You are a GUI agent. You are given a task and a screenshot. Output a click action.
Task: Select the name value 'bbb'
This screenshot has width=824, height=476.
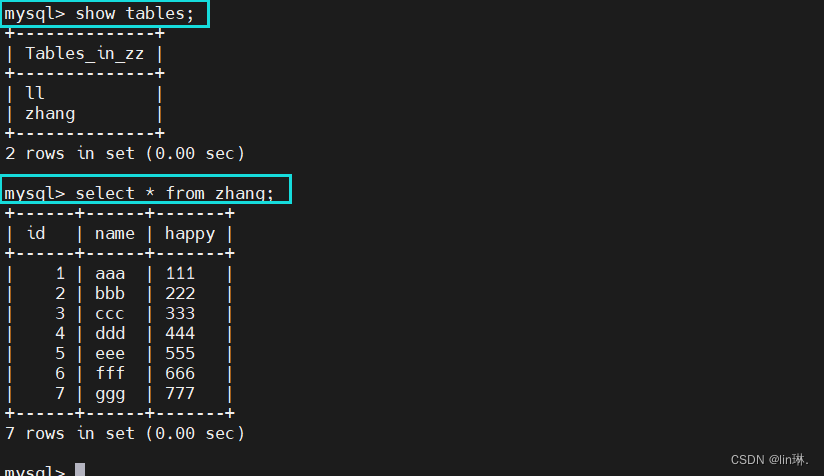[x=110, y=293]
